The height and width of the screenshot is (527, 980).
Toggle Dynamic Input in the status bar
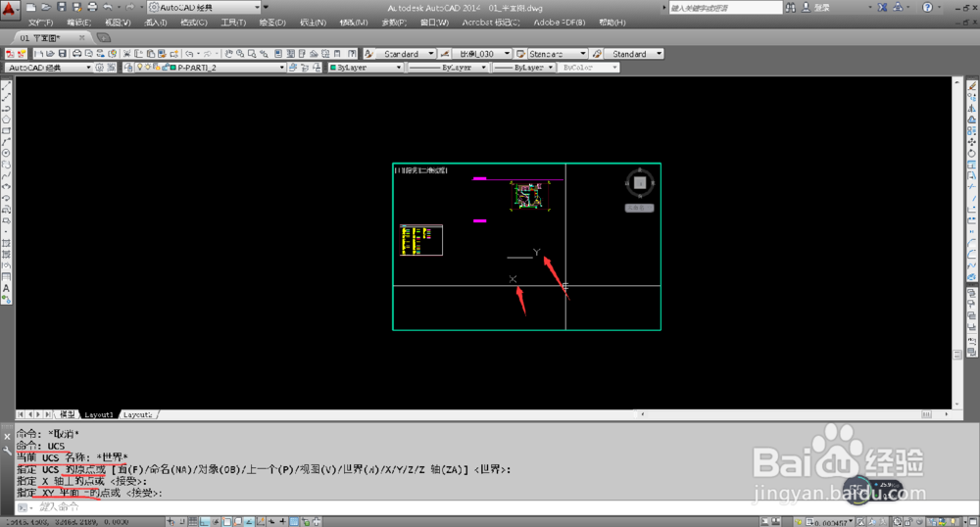[x=271, y=521]
